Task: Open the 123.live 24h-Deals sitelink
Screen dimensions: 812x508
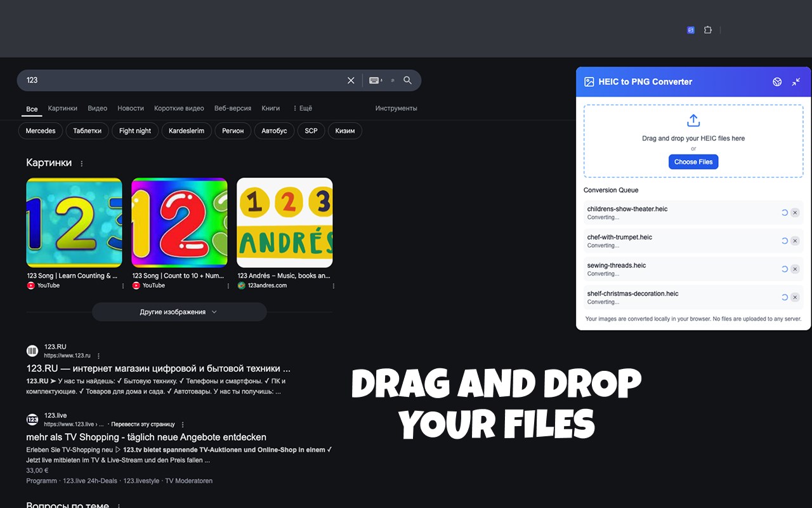Action: [90, 481]
